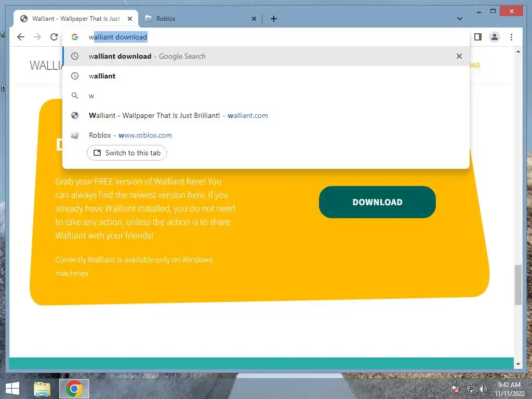
Task: Open Chrome's three-dot menu
Action: [511, 37]
